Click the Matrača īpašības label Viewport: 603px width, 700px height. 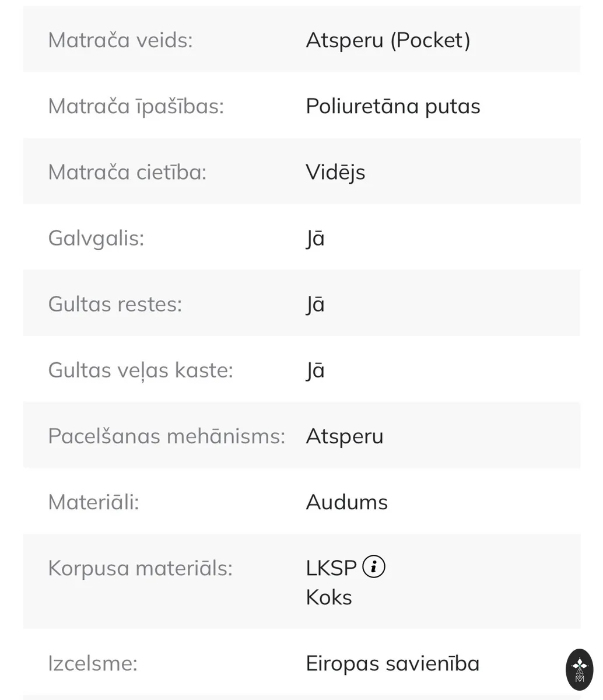click(136, 106)
